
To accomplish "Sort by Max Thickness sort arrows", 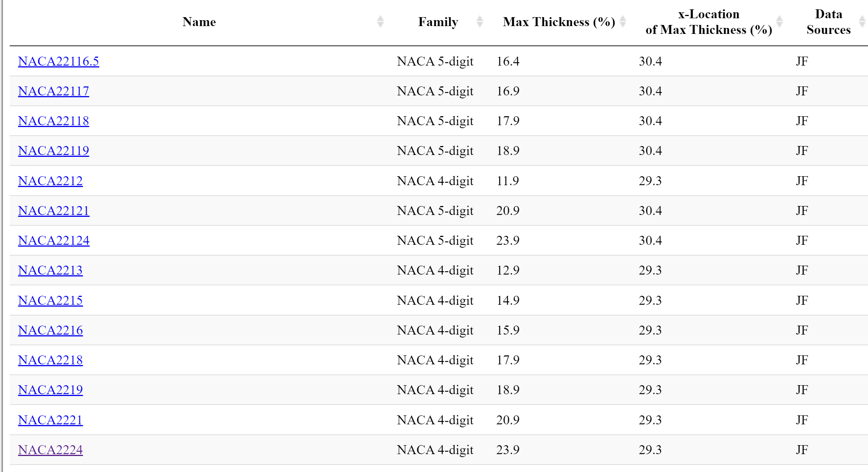I will tap(622, 22).
